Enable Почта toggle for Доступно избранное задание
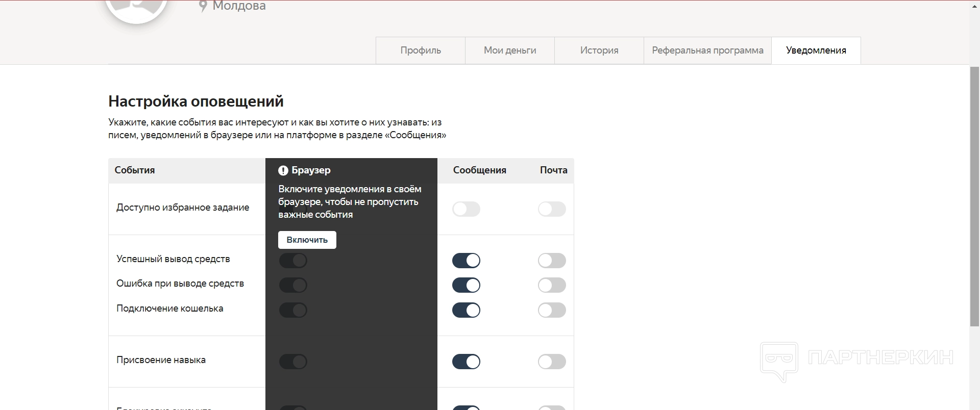This screenshot has height=410, width=980. click(552, 209)
